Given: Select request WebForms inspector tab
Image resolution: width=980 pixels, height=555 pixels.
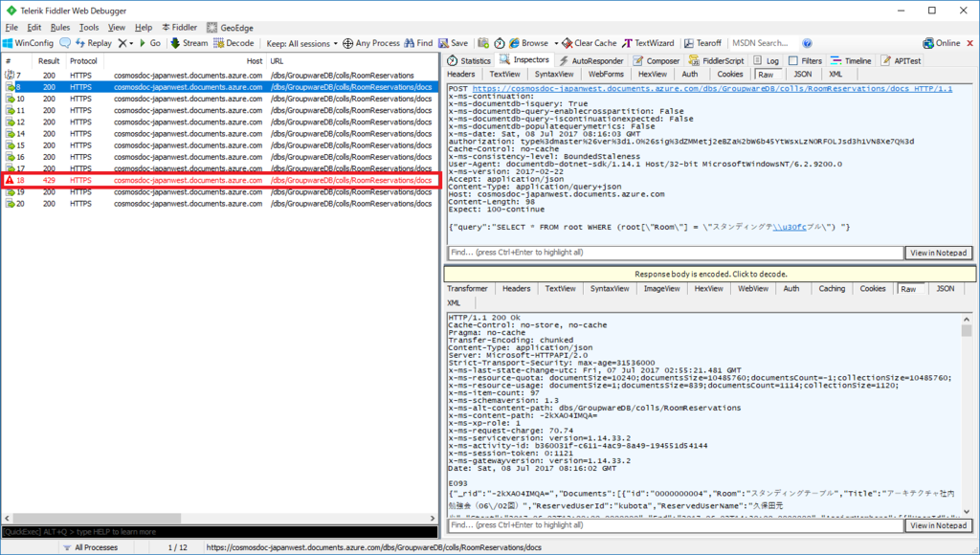Looking at the screenshot, I should coord(606,74).
